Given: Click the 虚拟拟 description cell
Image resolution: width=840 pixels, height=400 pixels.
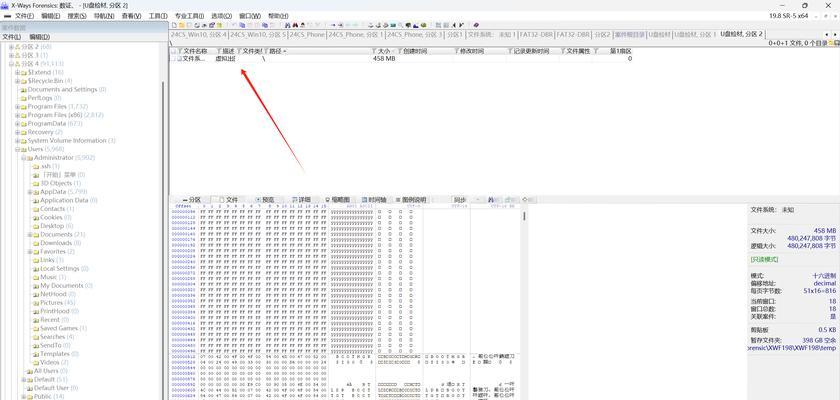Looking at the screenshot, I should (x=225, y=59).
